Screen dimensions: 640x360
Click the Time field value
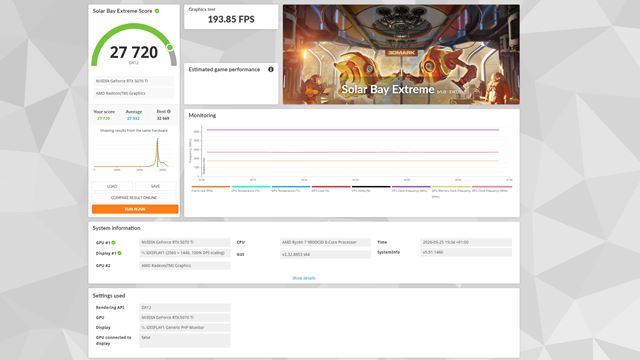click(466, 242)
